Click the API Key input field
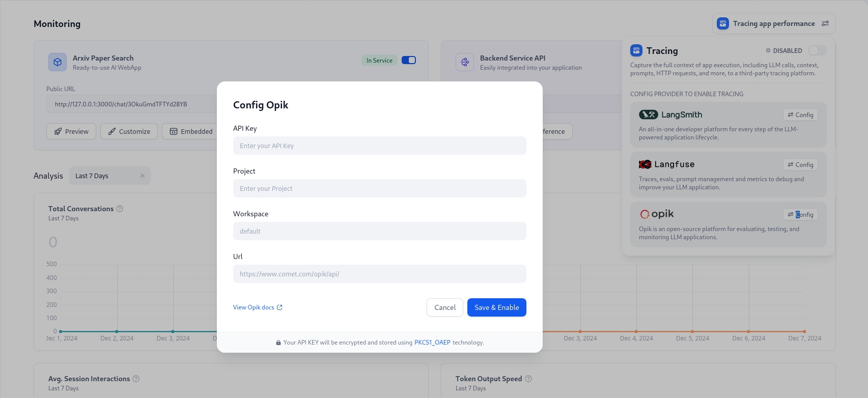The width and height of the screenshot is (868, 398). (379, 146)
